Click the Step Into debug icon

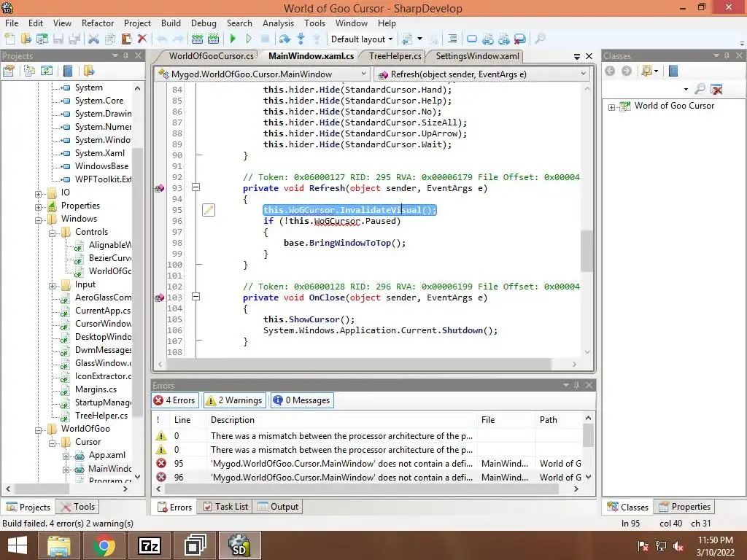point(301,39)
